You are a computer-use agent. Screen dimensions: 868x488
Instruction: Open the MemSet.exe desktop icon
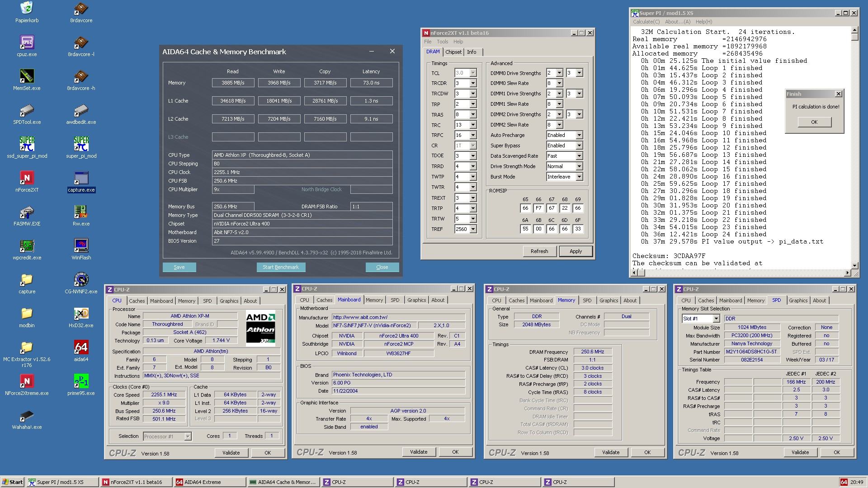click(x=27, y=80)
